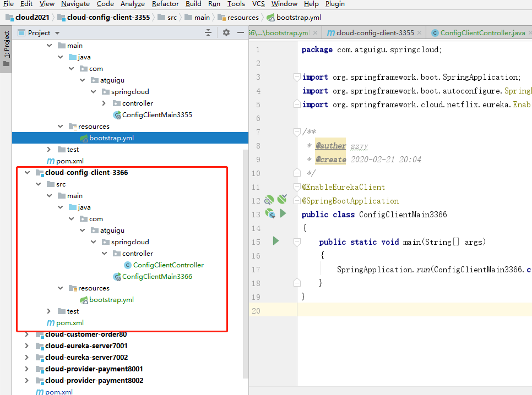Expand the cloud-eureka-server7001 module
The image size is (532, 395).
point(27,346)
